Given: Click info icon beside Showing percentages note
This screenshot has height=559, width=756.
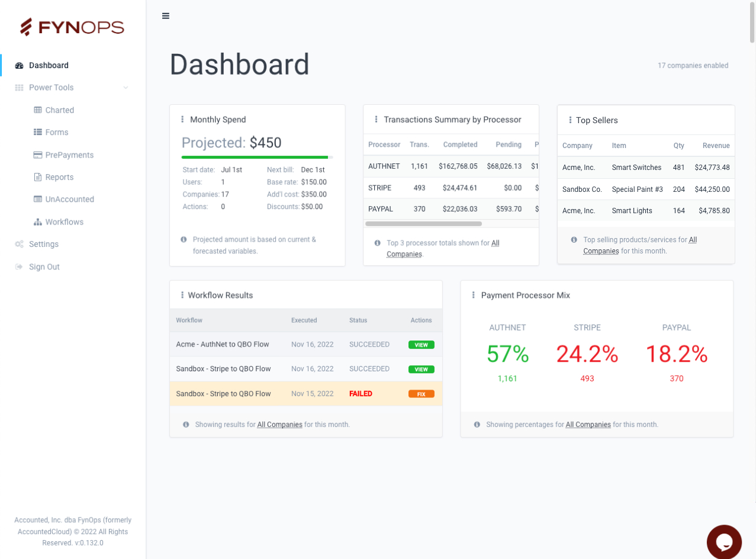Looking at the screenshot, I should (x=477, y=425).
